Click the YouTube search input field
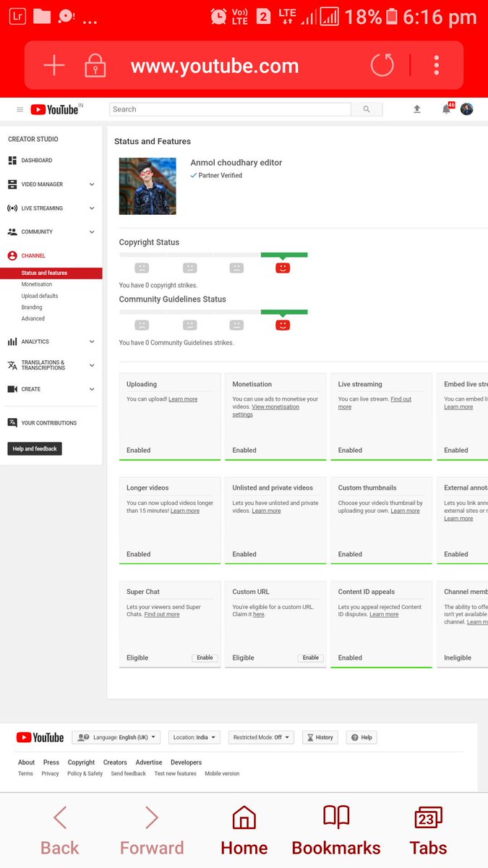 click(x=230, y=109)
